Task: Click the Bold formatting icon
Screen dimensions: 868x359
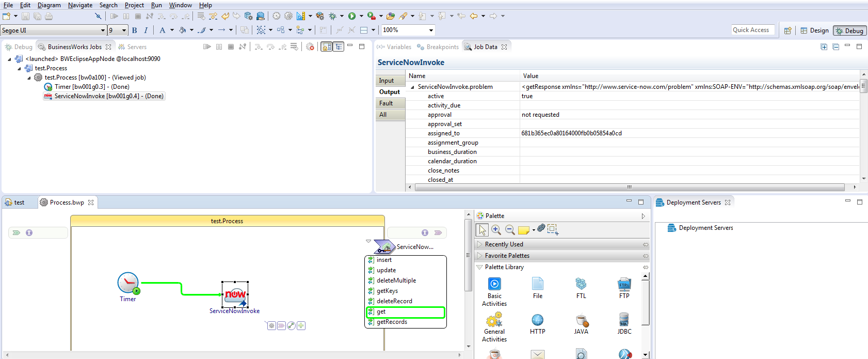Action: tap(135, 30)
